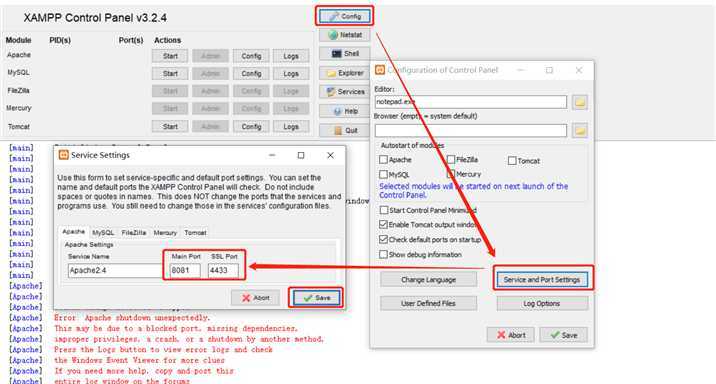Click the Change Language button
This screenshot has width=716, height=384.
pyautogui.click(x=428, y=279)
